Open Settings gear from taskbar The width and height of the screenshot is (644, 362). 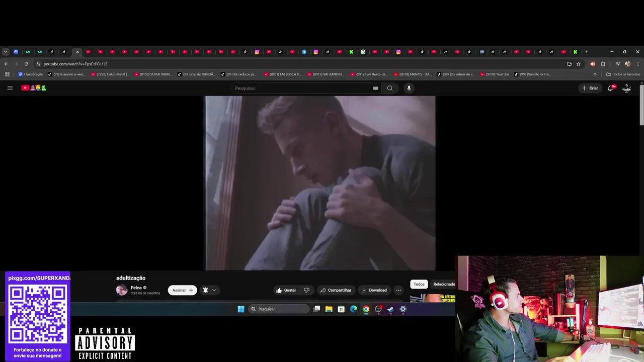point(403,309)
